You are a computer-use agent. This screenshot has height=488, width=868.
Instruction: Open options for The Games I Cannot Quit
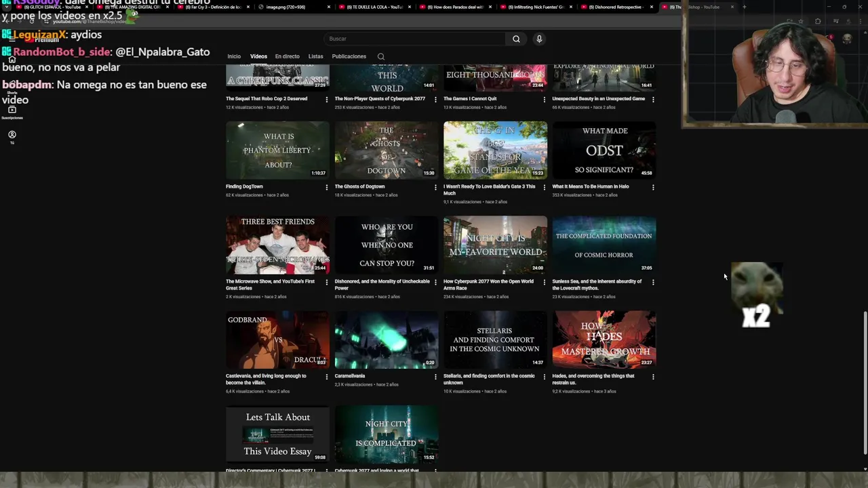click(544, 100)
